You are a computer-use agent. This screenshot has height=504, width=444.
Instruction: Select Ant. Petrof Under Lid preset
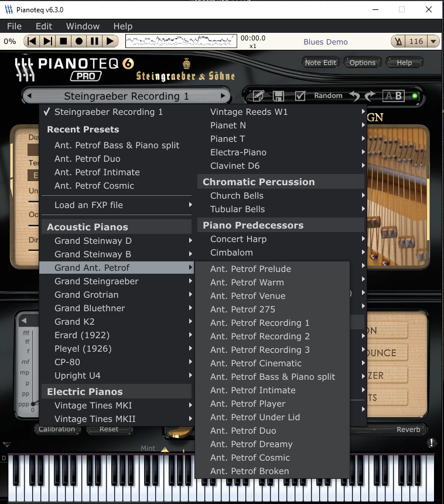272,417
